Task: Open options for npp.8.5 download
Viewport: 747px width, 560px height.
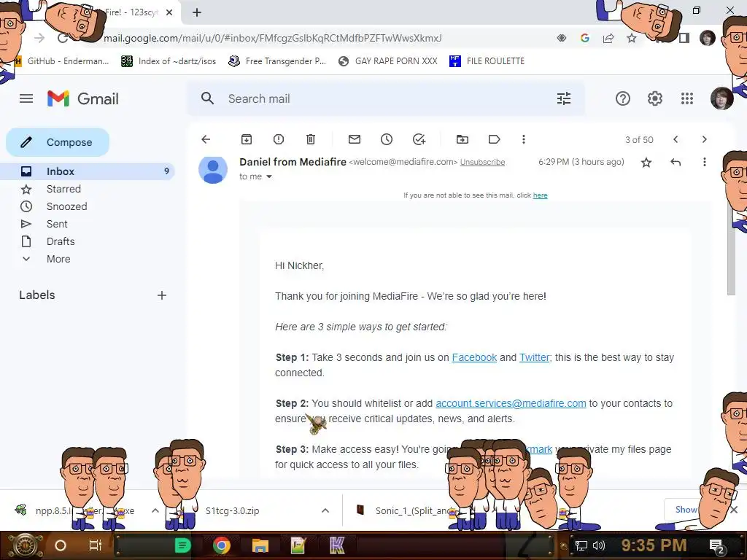Action: [155, 510]
